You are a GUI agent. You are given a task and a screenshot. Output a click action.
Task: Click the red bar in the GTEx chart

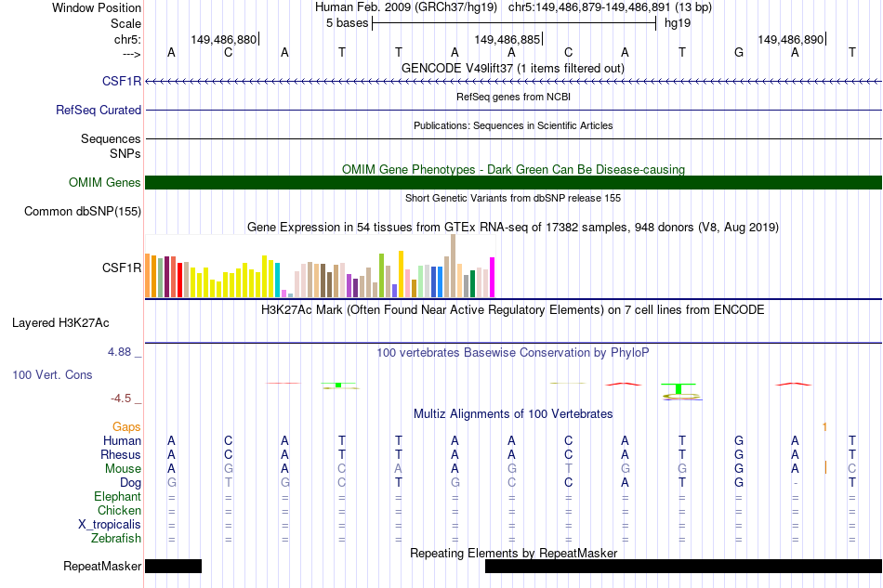pyautogui.click(x=180, y=280)
